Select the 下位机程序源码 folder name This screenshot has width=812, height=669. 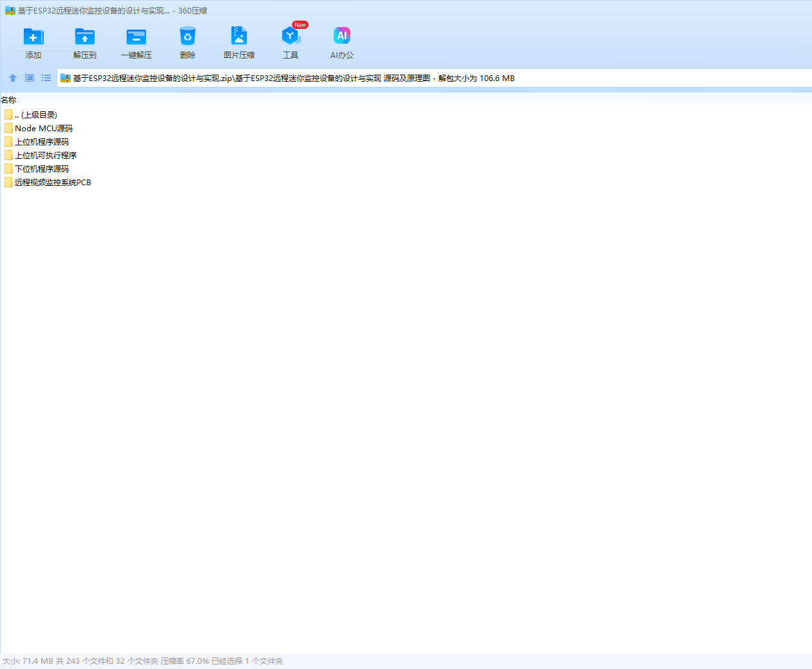coord(42,169)
